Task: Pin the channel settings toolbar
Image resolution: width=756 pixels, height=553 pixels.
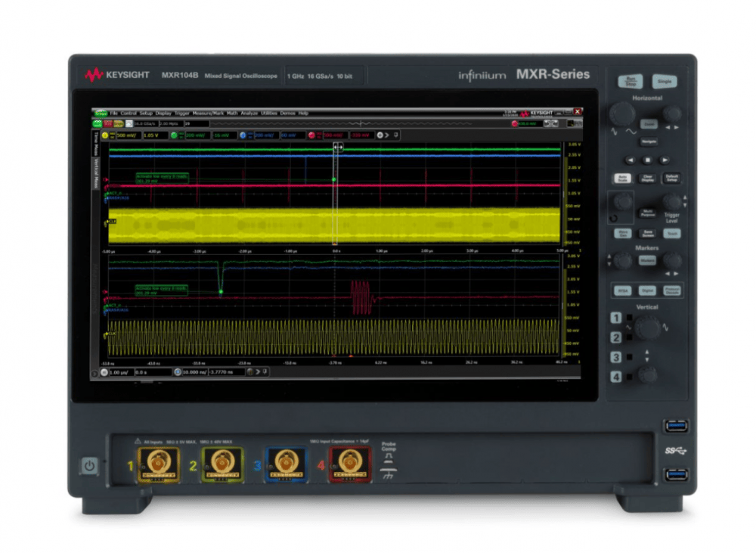Action: (396, 135)
